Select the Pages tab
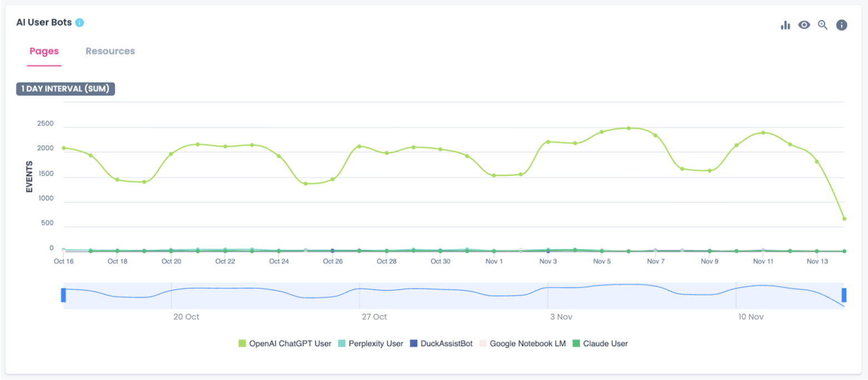Viewport: 868px width, 380px height. [x=44, y=51]
